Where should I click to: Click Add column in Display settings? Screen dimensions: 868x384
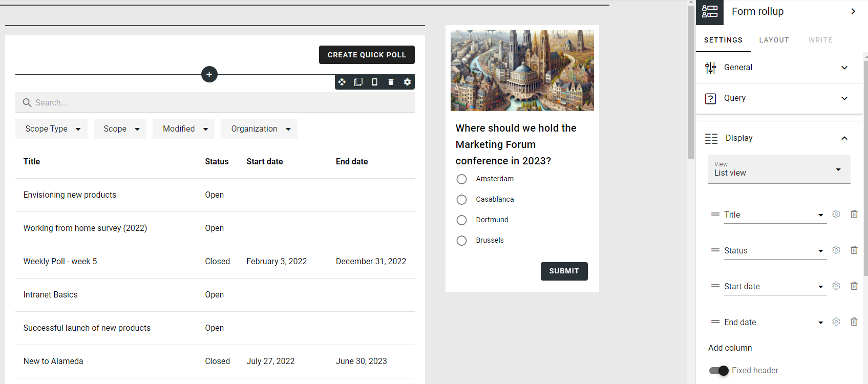tap(730, 348)
